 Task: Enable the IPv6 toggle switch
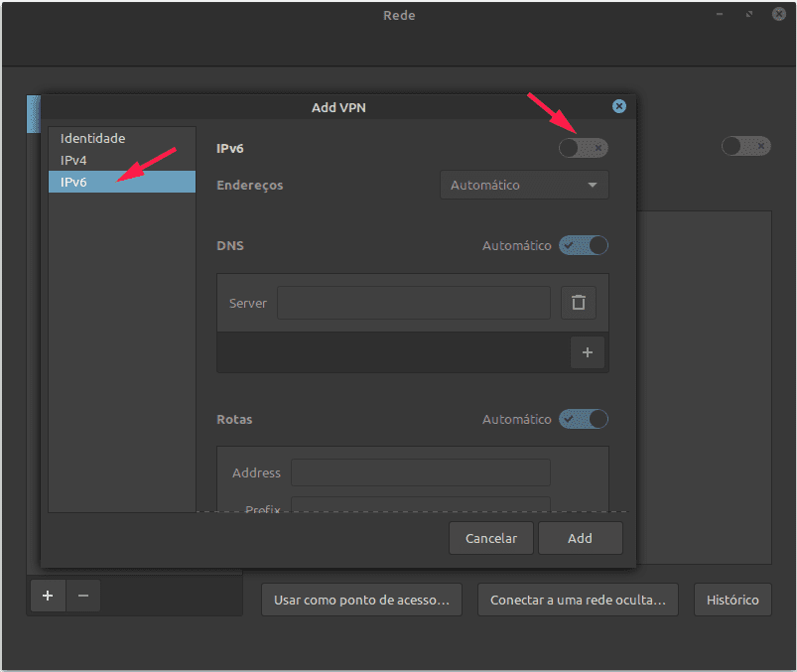(x=583, y=148)
